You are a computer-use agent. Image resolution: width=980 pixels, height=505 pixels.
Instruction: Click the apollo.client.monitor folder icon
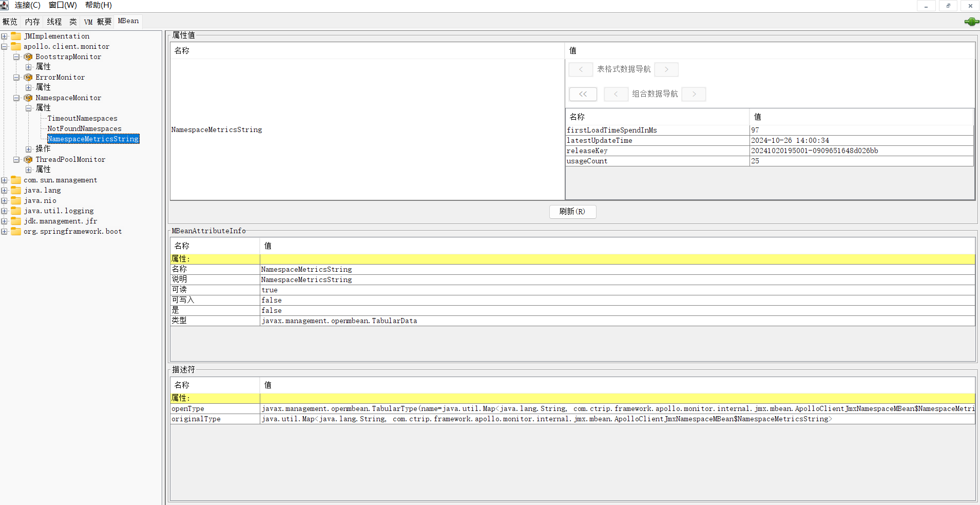16,46
